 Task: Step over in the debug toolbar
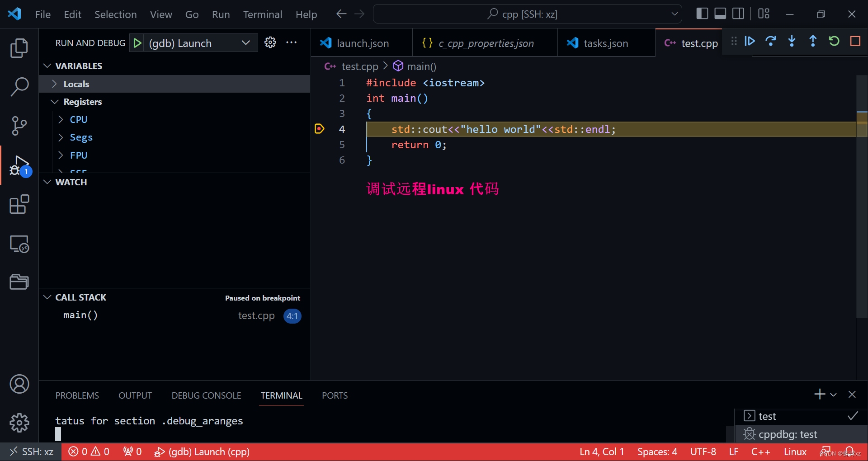pos(771,41)
